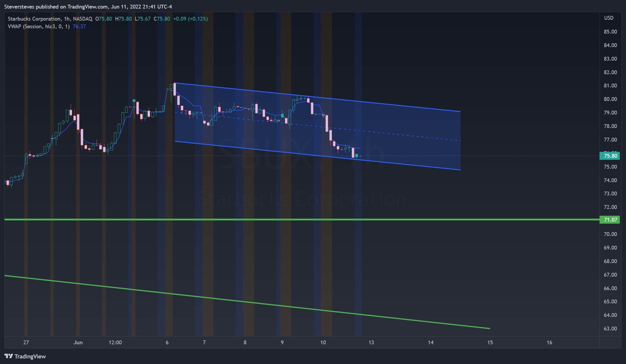Click the 67.00 price scale label
The width and height of the screenshot is (626, 364).
tap(610, 275)
